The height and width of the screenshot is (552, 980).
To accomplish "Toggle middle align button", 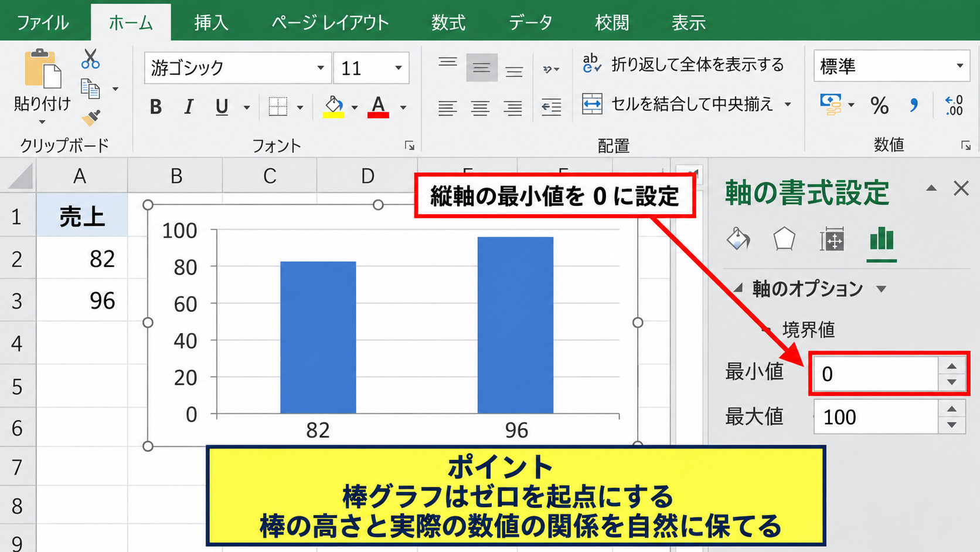I will point(482,68).
